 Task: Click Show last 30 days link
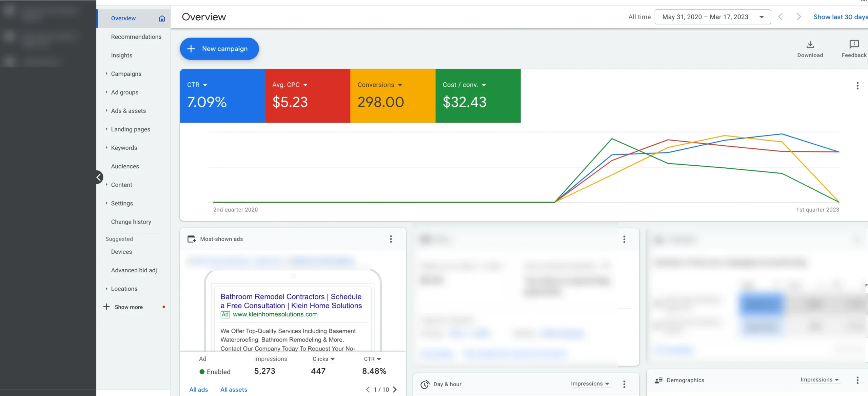841,17
